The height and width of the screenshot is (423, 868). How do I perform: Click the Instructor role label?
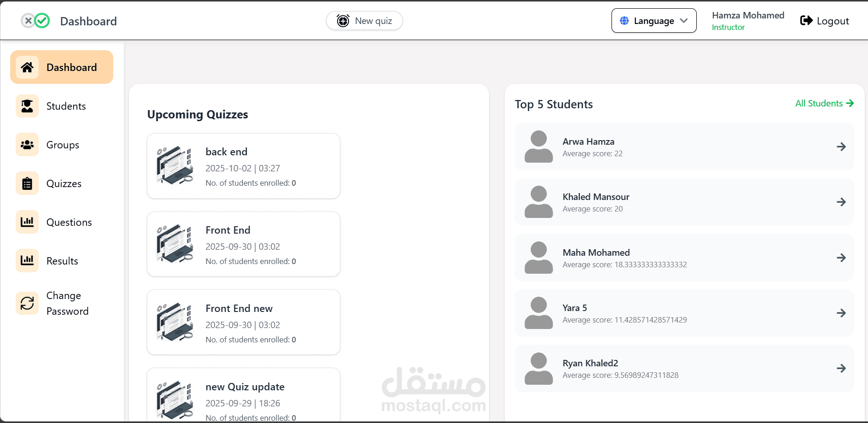point(728,27)
